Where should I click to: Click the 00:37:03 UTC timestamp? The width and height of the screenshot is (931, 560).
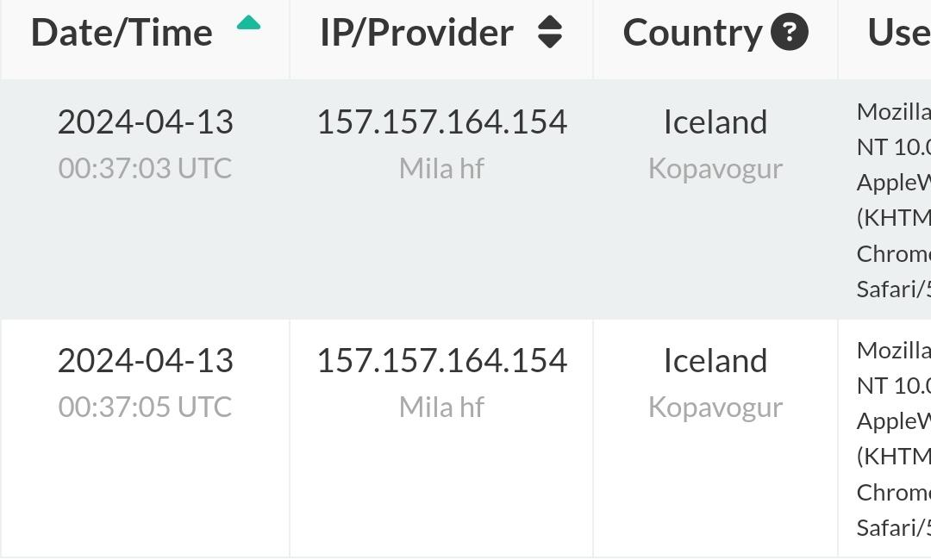145,169
